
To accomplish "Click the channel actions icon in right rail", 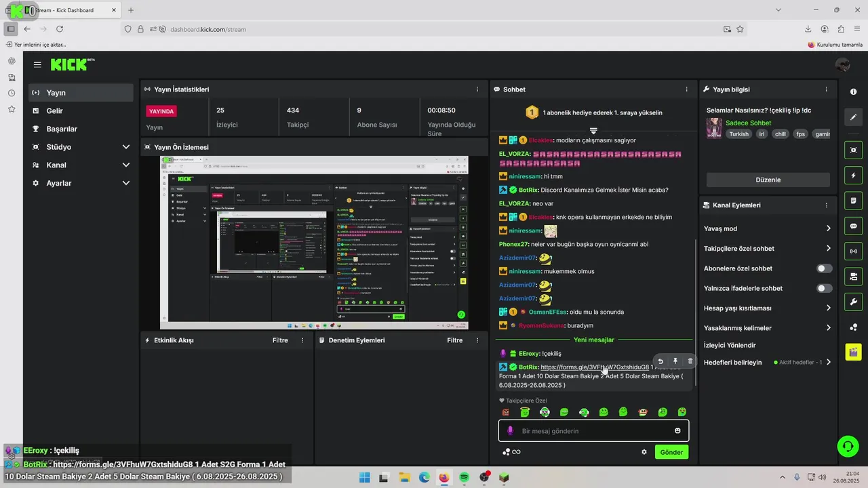I will click(x=853, y=277).
